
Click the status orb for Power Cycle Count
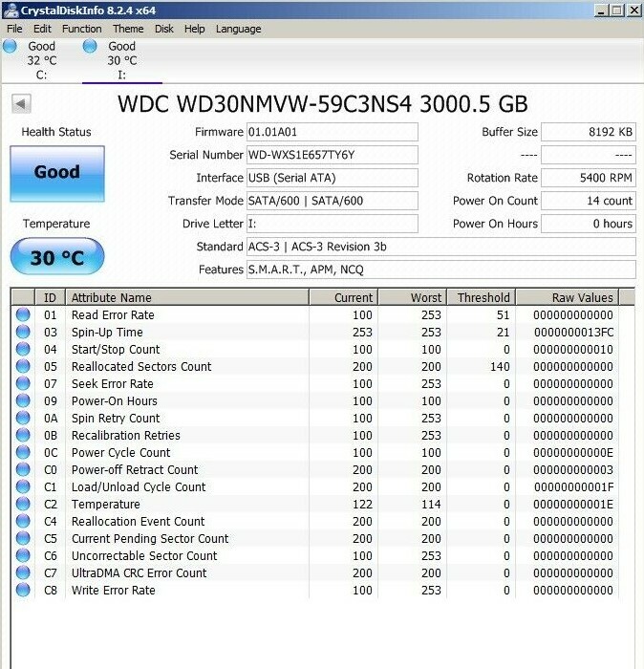point(23,452)
